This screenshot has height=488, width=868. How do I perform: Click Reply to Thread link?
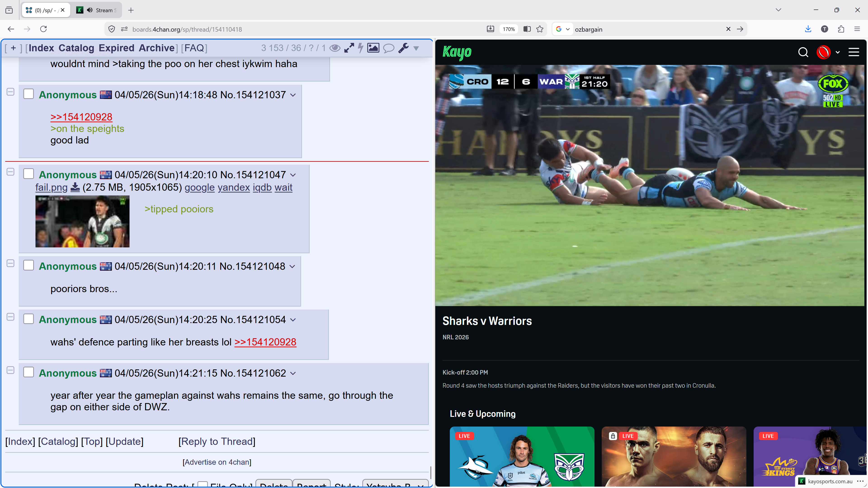tap(217, 441)
